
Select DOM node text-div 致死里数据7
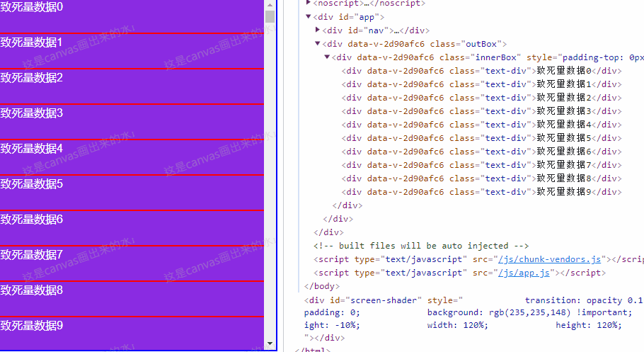point(481,165)
